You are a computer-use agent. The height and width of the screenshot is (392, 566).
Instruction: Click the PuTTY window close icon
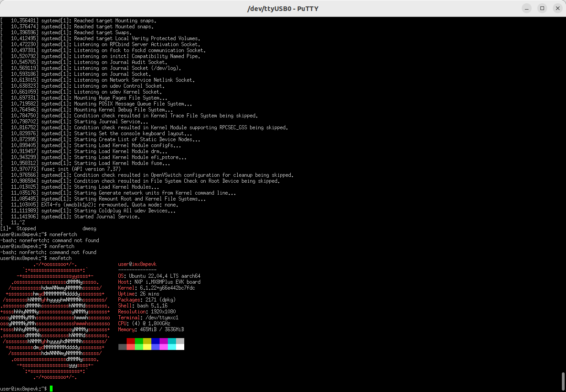557,8
